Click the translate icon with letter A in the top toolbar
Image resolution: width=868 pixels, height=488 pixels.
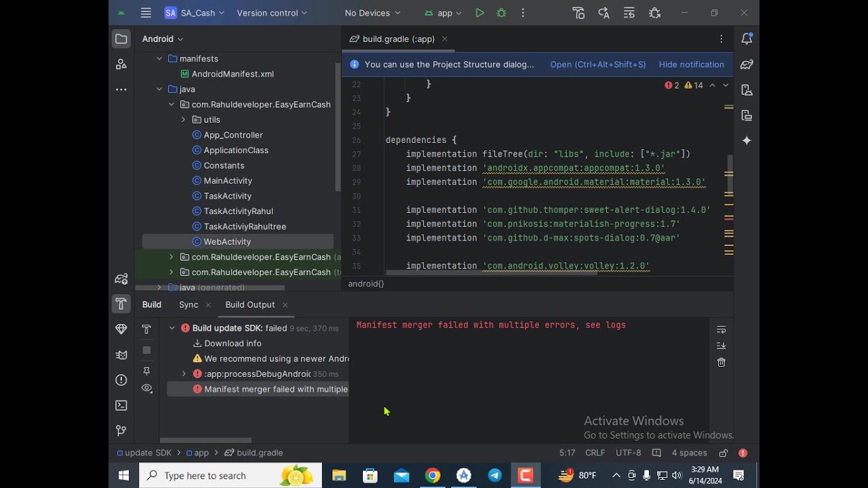[x=604, y=13]
